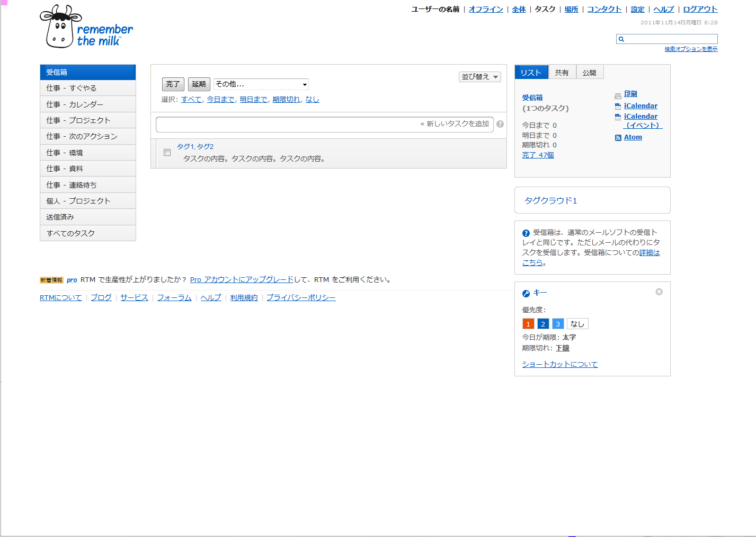Click the 延期 postpone button

pyautogui.click(x=199, y=84)
